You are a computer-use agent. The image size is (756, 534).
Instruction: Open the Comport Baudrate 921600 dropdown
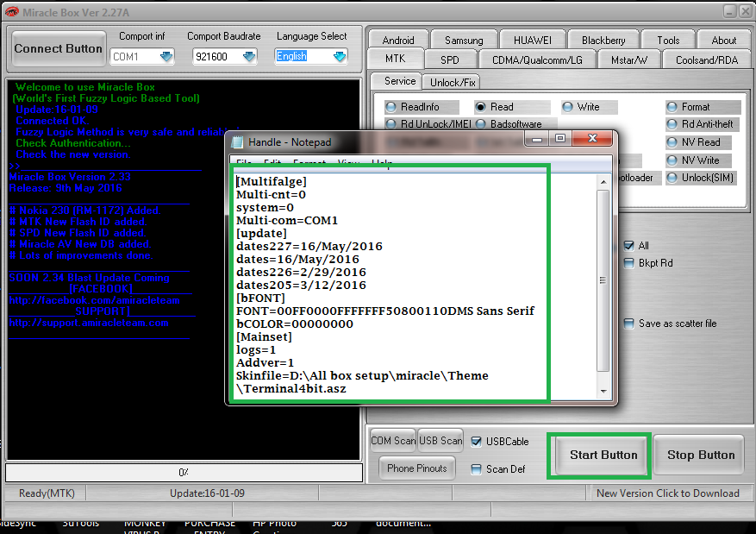pyautogui.click(x=249, y=56)
